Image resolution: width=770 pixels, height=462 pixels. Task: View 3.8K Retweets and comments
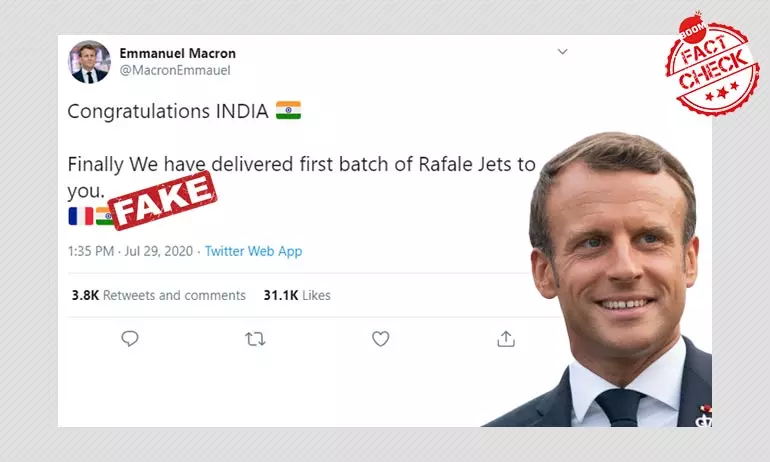click(159, 295)
